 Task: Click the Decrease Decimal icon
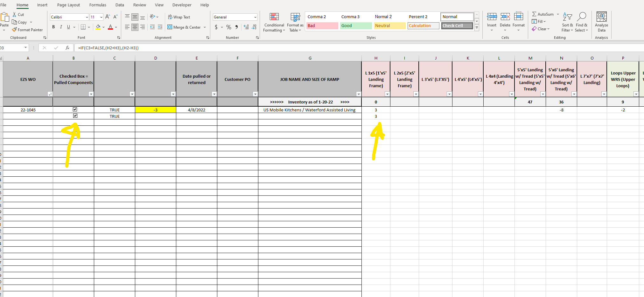(254, 27)
